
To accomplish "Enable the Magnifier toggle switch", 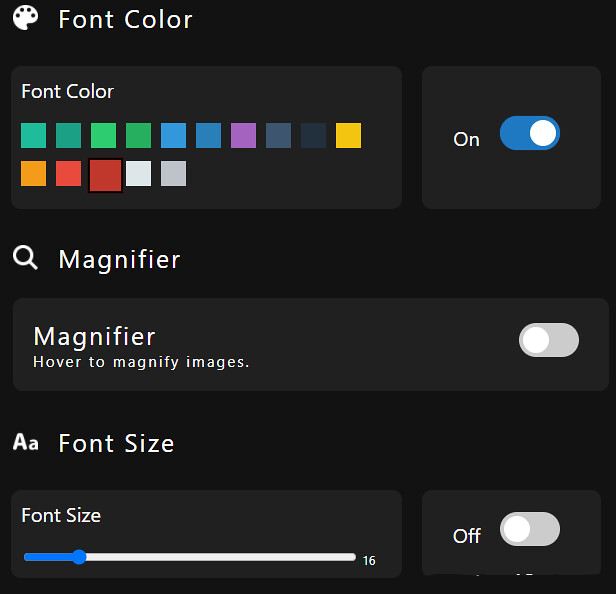I will coord(549,340).
